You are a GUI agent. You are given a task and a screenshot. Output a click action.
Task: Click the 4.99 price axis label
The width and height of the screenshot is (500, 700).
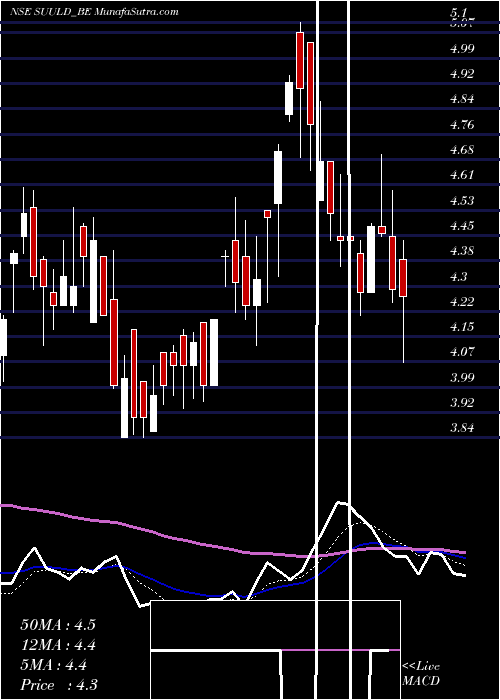click(x=462, y=49)
